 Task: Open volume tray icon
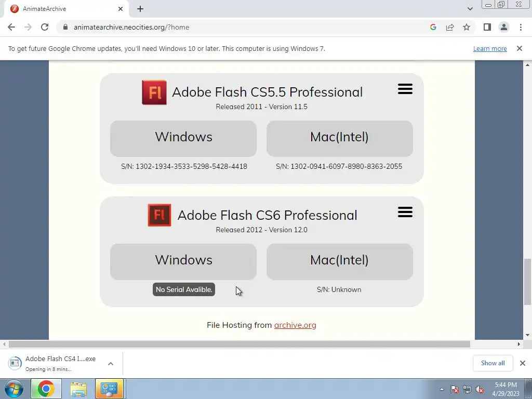pos(480,389)
